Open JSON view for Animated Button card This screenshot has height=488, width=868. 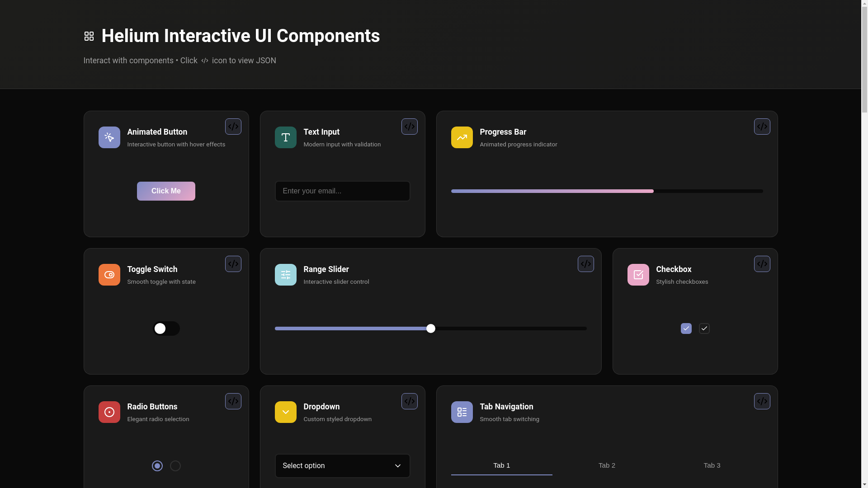pos(233,127)
